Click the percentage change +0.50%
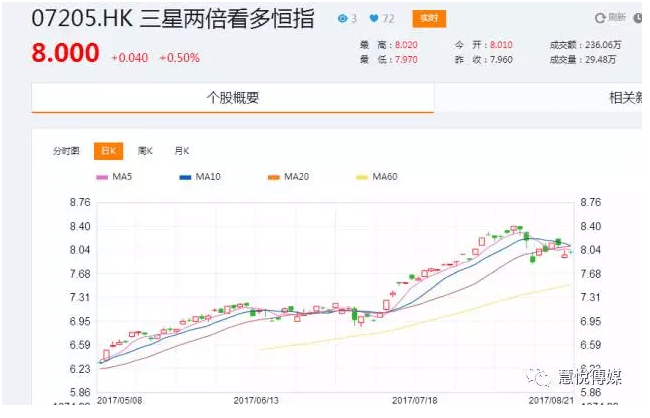 (x=180, y=58)
